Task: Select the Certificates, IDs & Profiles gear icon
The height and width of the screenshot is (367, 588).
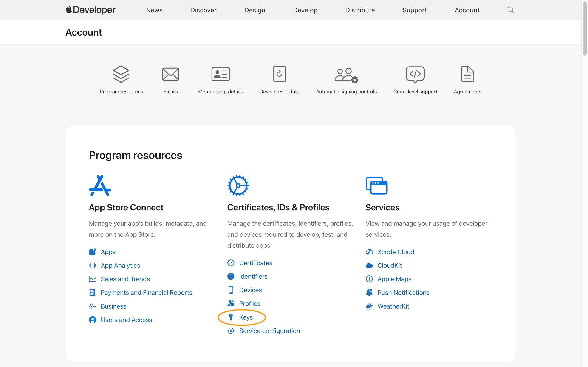Action: click(238, 185)
